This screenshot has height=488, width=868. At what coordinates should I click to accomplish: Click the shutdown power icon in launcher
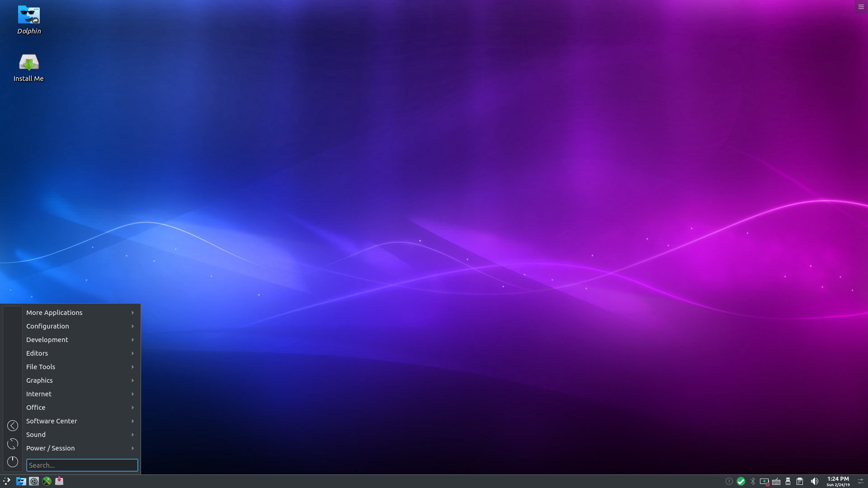coord(13,462)
